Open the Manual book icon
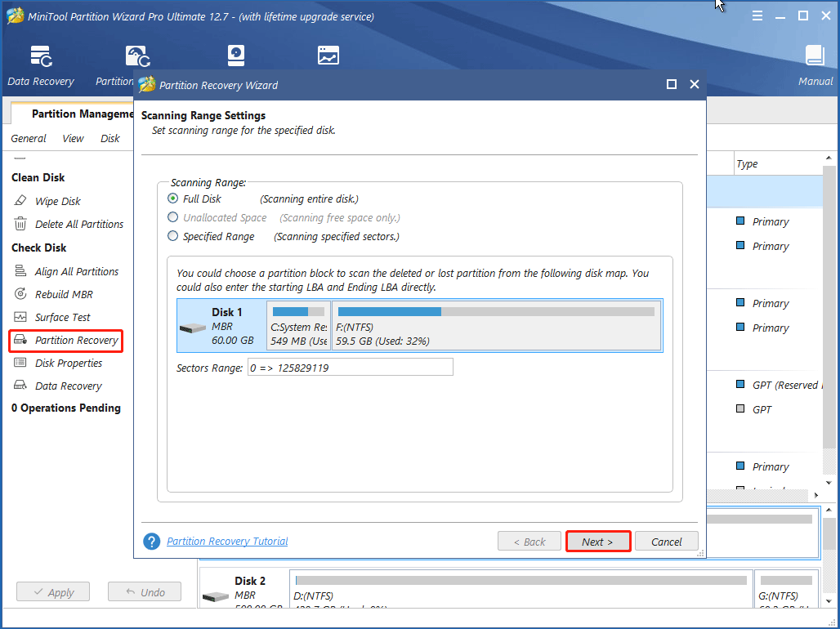The image size is (840, 629). 815,65
